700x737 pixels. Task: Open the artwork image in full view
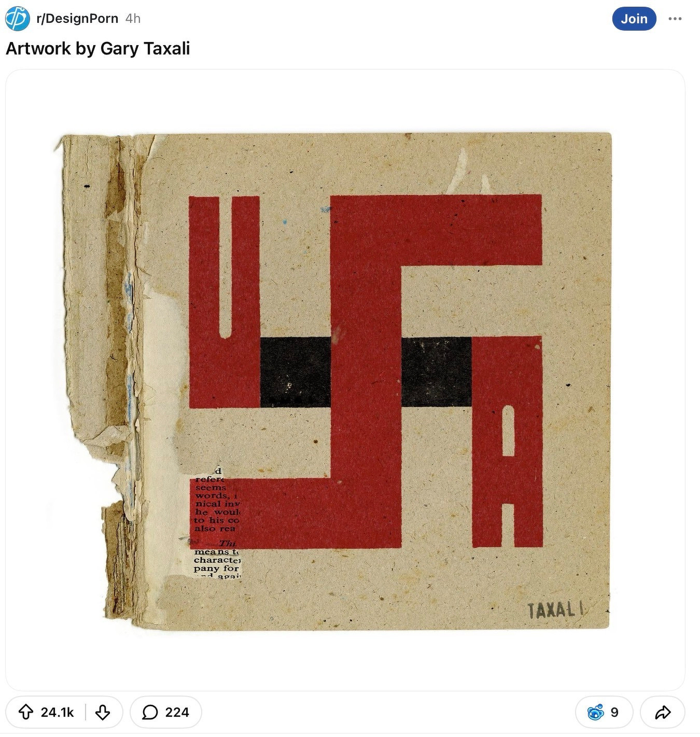pos(345,380)
